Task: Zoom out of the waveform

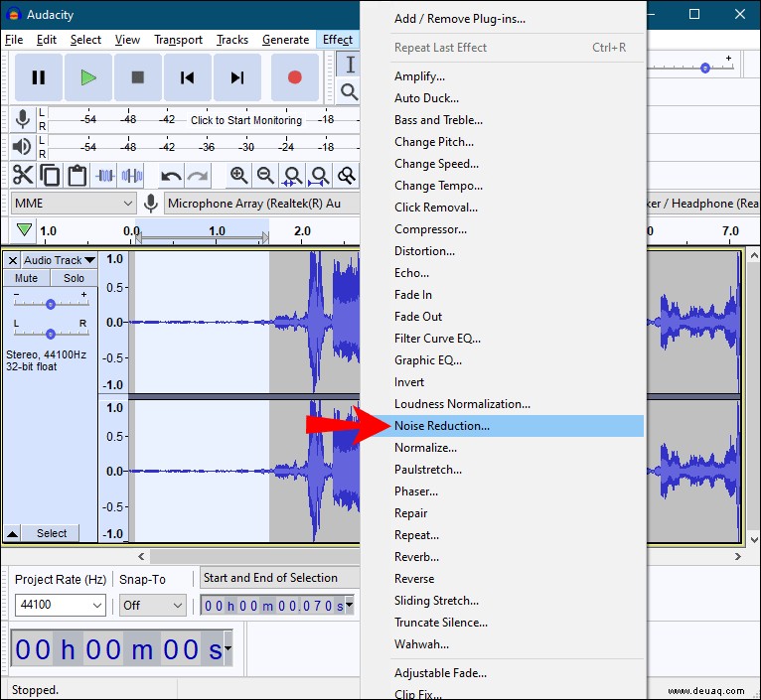Action: click(x=265, y=175)
